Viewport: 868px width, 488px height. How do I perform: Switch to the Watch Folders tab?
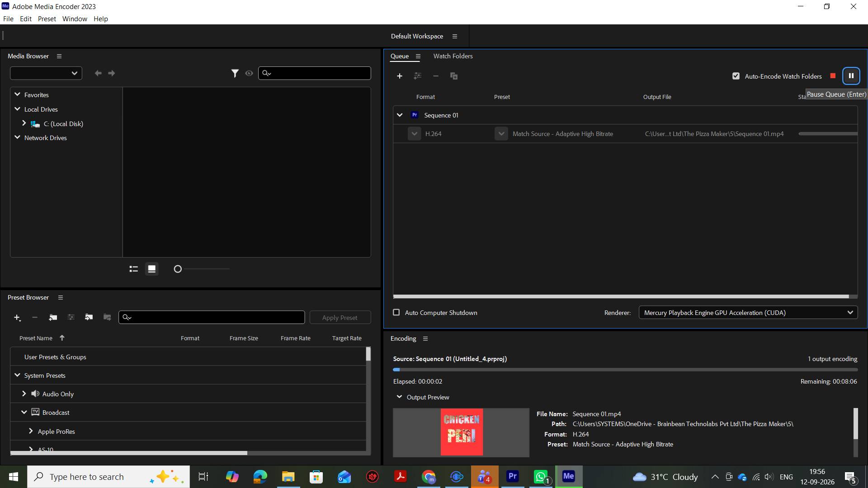453,56
